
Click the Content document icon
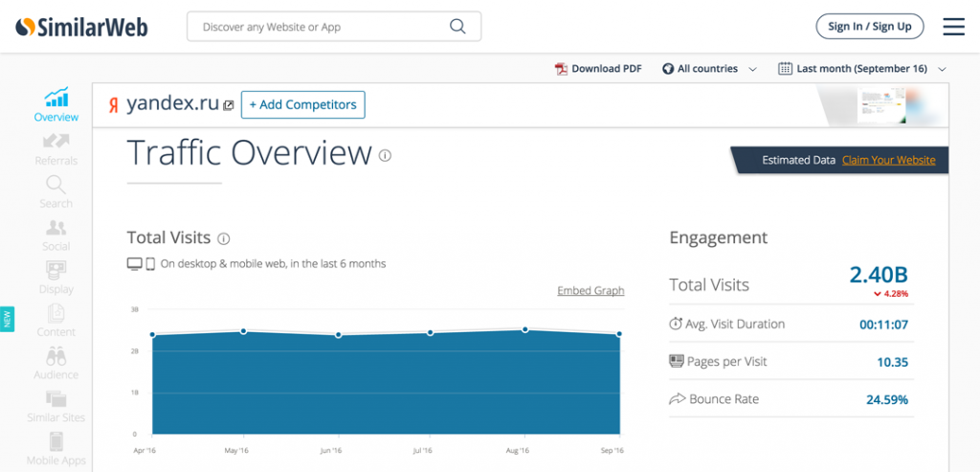[x=56, y=313]
